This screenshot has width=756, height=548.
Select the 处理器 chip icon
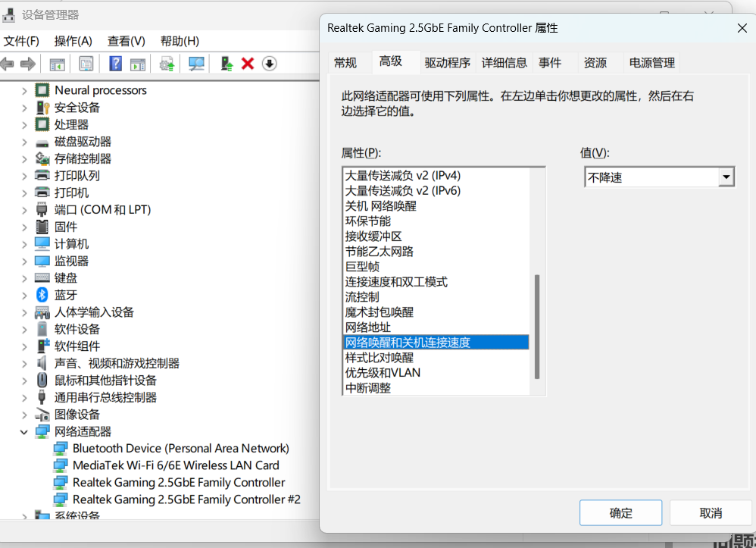pyautogui.click(x=42, y=124)
